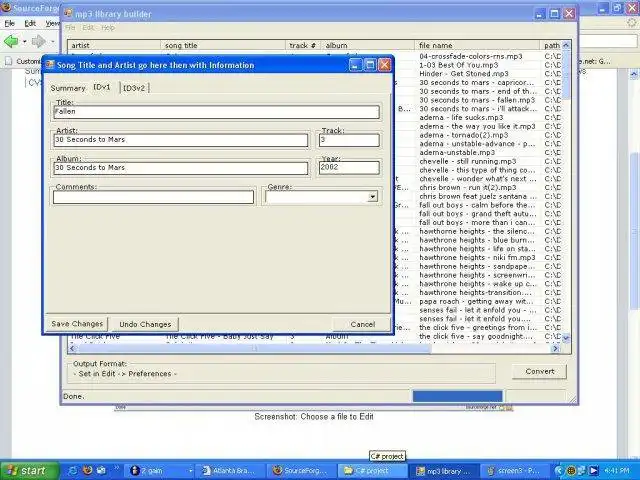Switch to the 2 gaim taskbar group
This screenshot has width=640, height=480.
point(159,471)
